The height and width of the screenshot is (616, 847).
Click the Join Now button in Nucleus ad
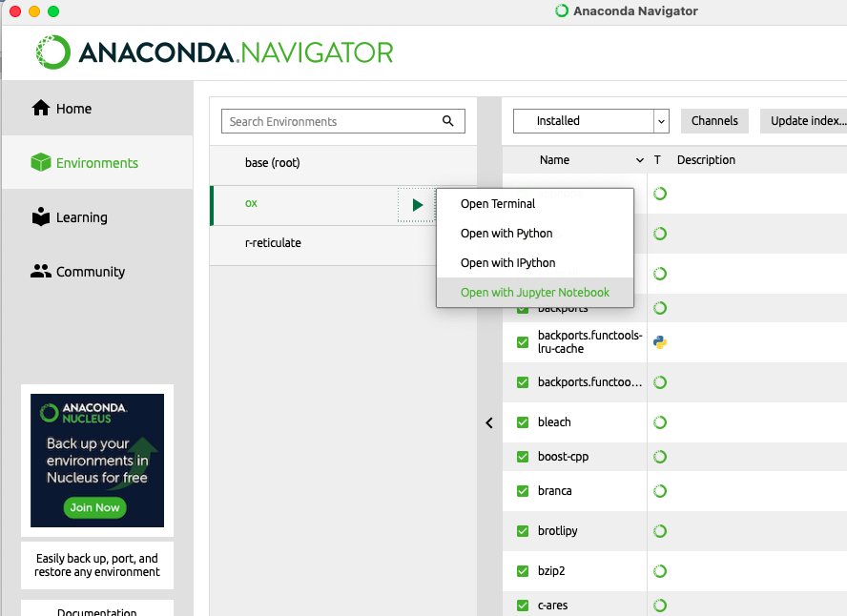coord(94,507)
